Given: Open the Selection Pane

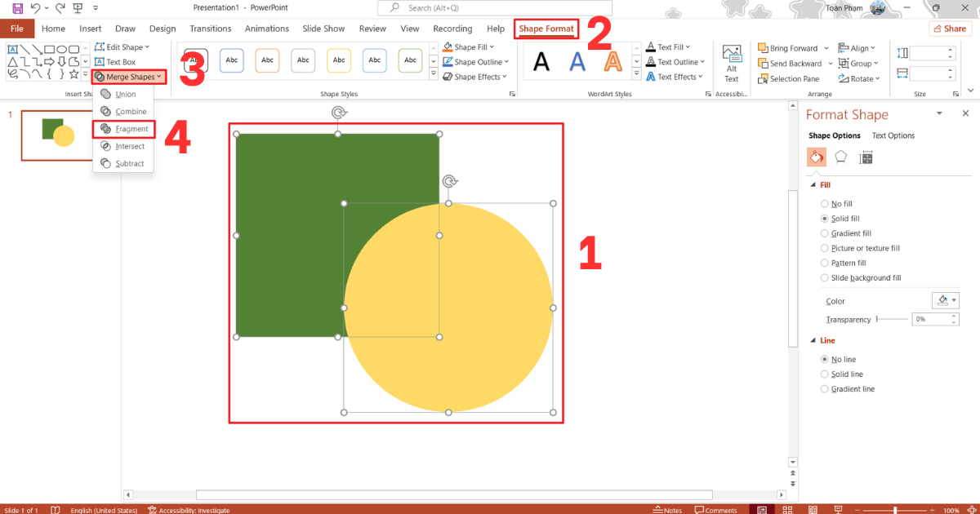Looking at the screenshot, I should 788,79.
